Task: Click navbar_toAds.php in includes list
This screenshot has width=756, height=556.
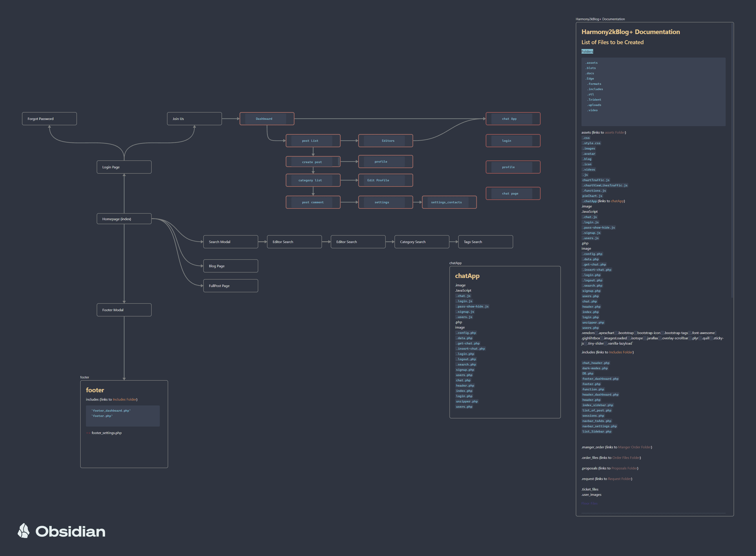Action: pyautogui.click(x=597, y=421)
